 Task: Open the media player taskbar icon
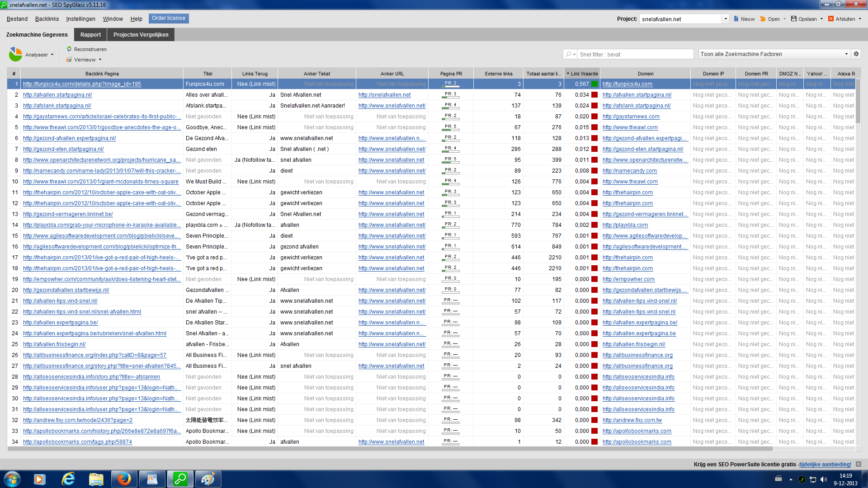tap(40, 479)
